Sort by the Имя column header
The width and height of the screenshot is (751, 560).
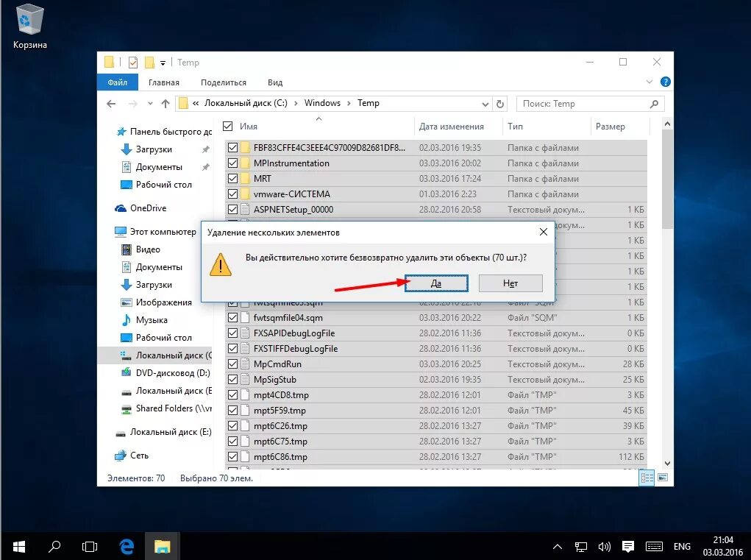(x=248, y=127)
